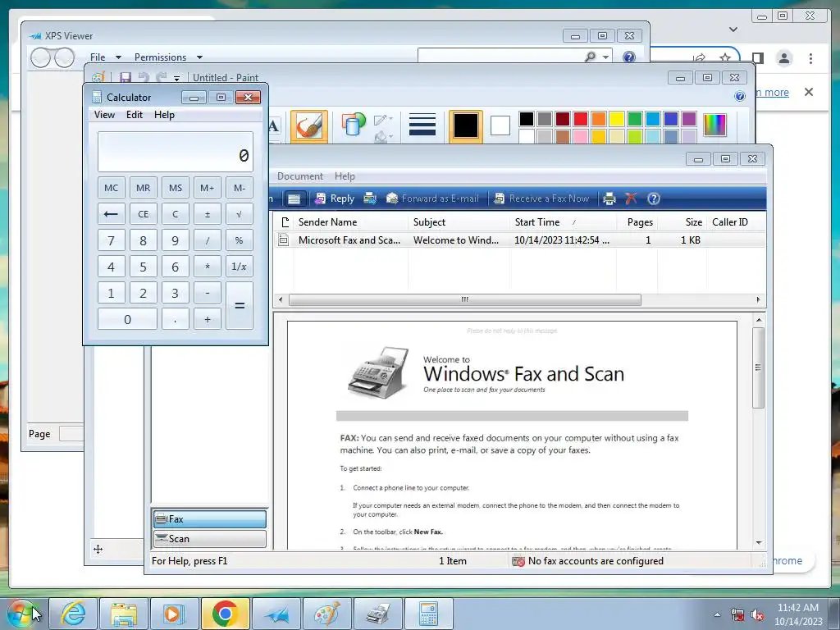
Task: Click the 1/x button on Calculator
Action: point(239,267)
